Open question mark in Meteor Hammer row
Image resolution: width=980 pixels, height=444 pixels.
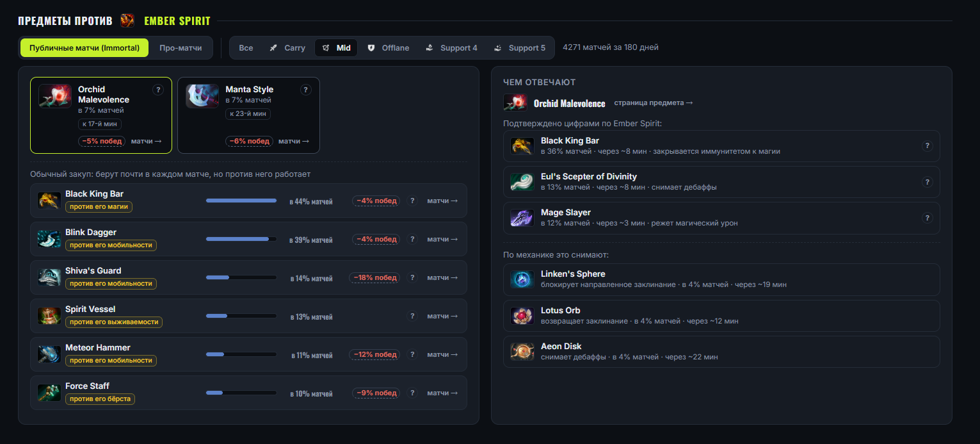coord(413,354)
